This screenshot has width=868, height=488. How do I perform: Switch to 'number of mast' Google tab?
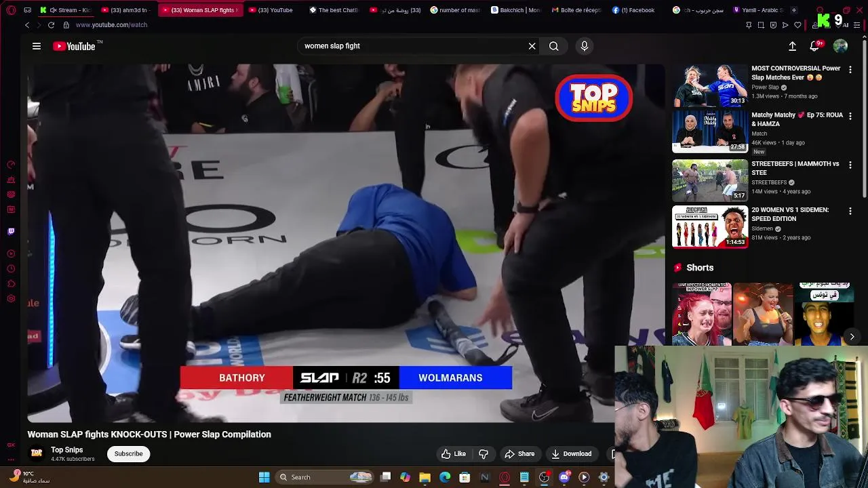pyautogui.click(x=455, y=10)
